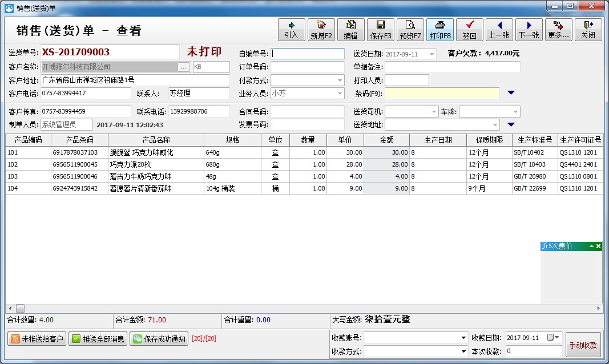
Task: Select row with 薯愿薯片清新番茄味
Action: (304, 189)
